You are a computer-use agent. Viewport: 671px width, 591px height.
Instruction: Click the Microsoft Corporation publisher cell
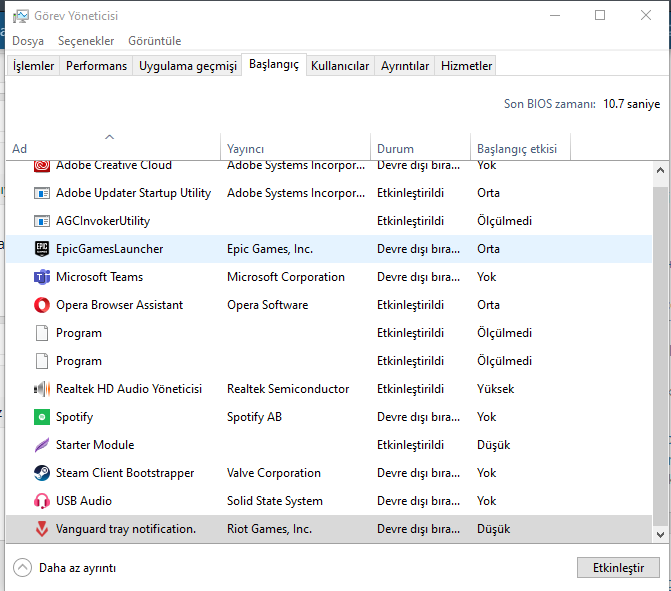(x=286, y=277)
